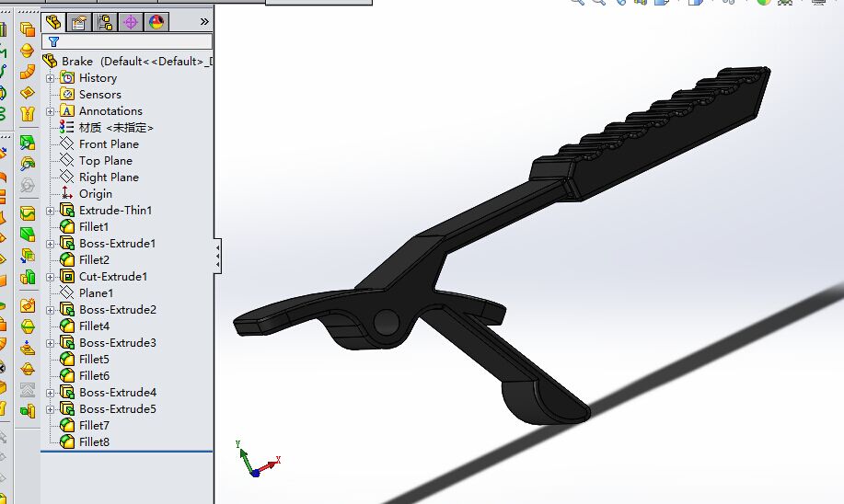Click the yellow Y-shaped split feature icon
Viewport: 844px width, 504px height.
[28, 113]
